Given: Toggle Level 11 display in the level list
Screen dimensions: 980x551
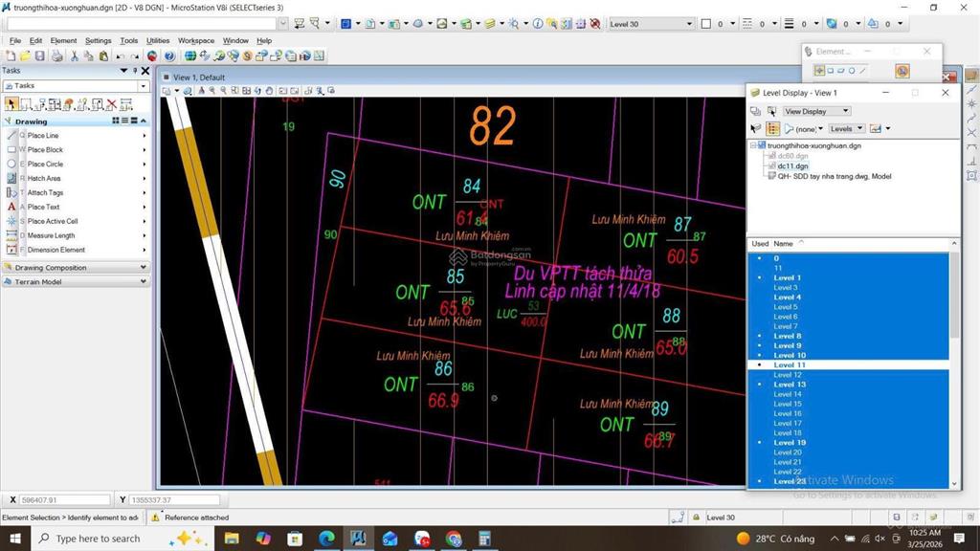Looking at the screenshot, I should point(849,364).
